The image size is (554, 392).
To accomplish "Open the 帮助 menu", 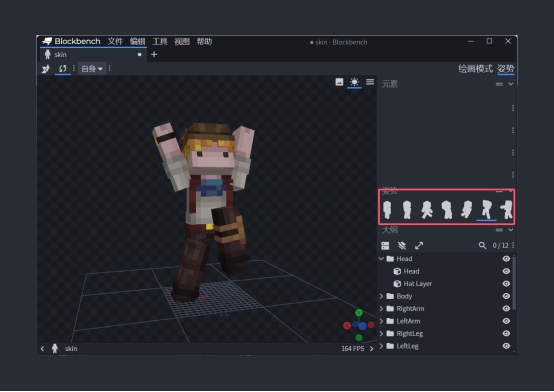I will [x=204, y=41].
